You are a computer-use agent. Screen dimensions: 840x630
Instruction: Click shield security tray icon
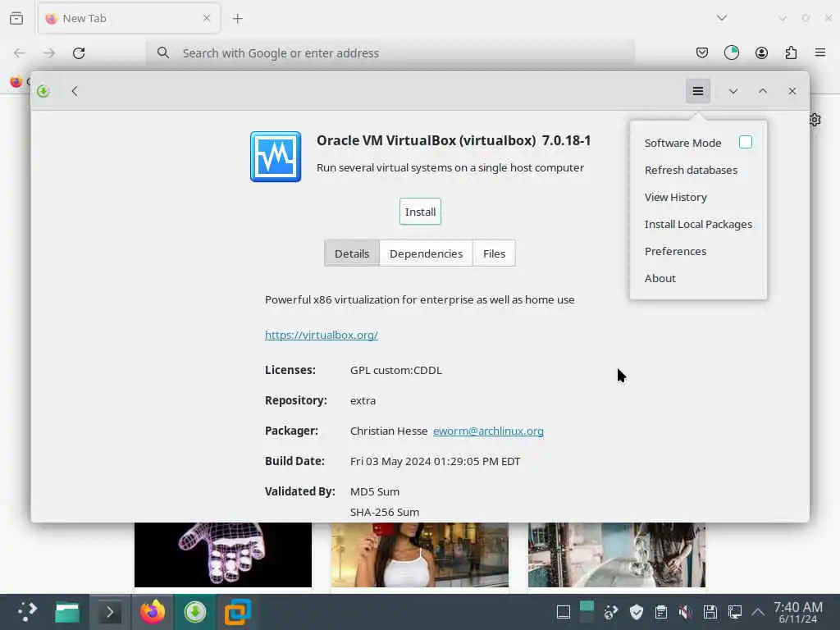pyautogui.click(x=636, y=612)
